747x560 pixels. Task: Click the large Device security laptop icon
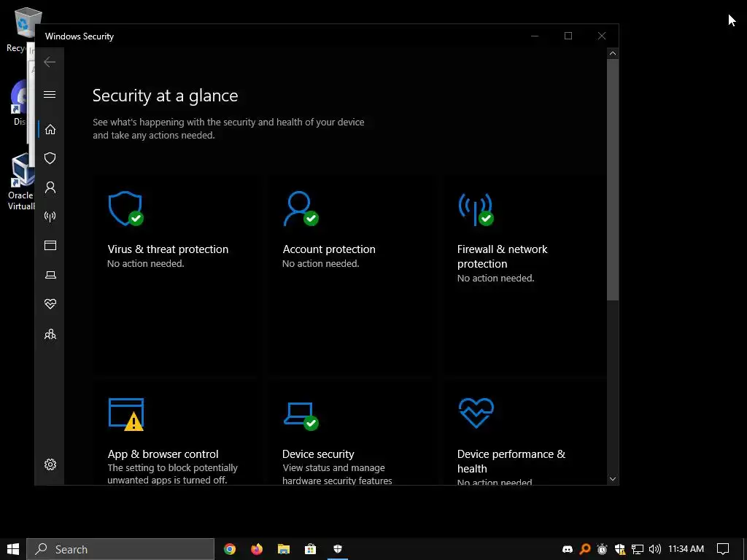[301, 416]
